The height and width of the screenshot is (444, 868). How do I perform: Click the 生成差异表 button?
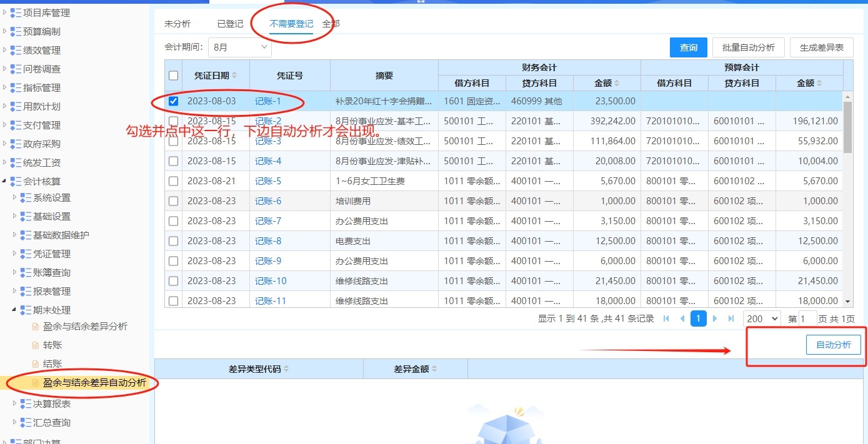pyautogui.click(x=822, y=47)
